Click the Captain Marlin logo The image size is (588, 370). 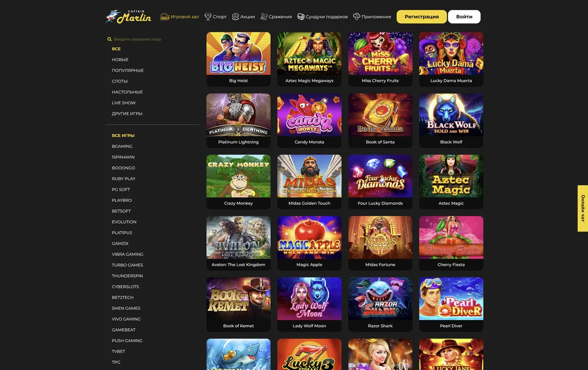tap(128, 16)
